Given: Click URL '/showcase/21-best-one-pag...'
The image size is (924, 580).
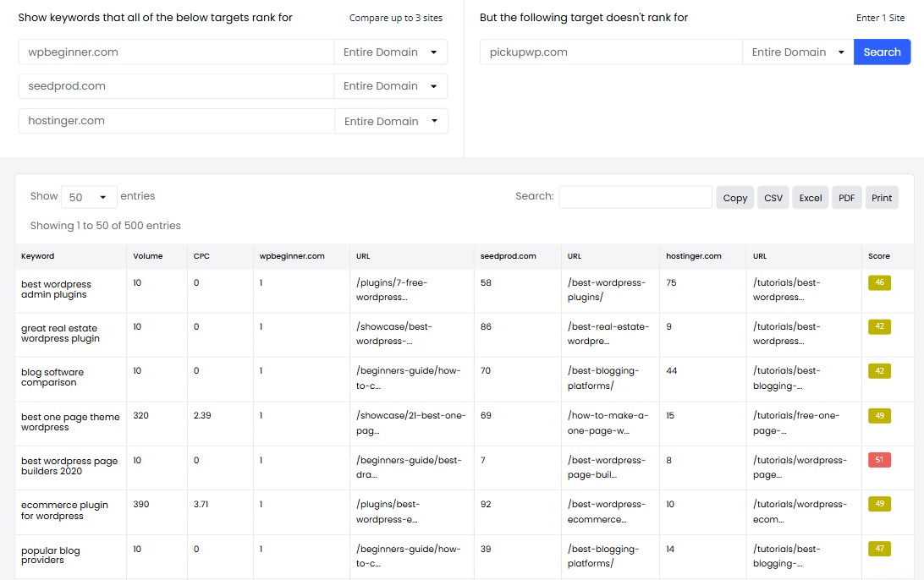Looking at the screenshot, I should pos(410,423).
